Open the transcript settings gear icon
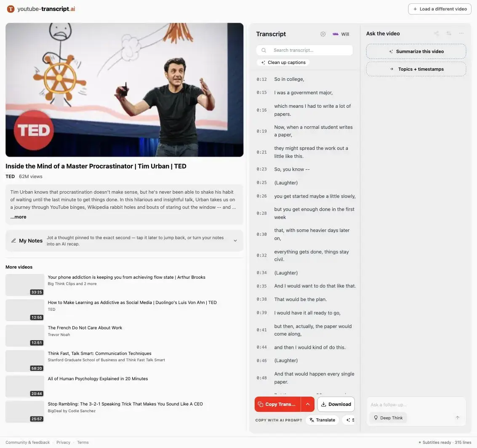The height and width of the screenshot is (448, 477). click(323, 34)
